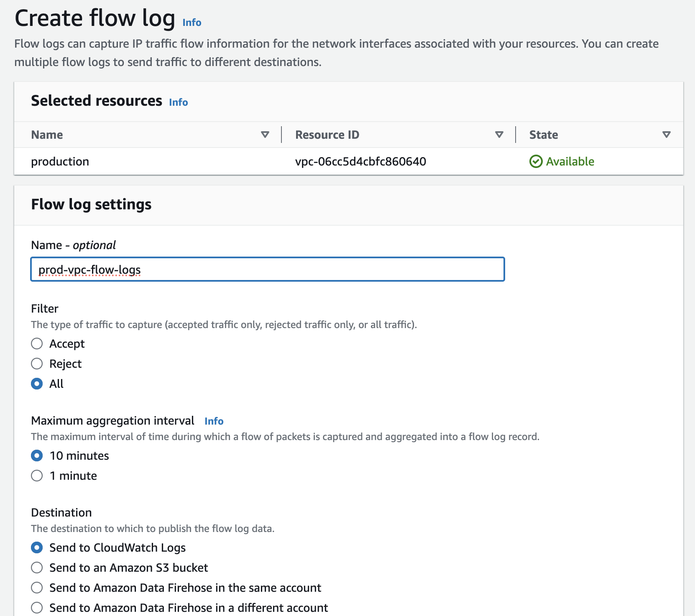695x616 pixels.
Task: Click the green Available status icon
Action: [x=536, y=161]
